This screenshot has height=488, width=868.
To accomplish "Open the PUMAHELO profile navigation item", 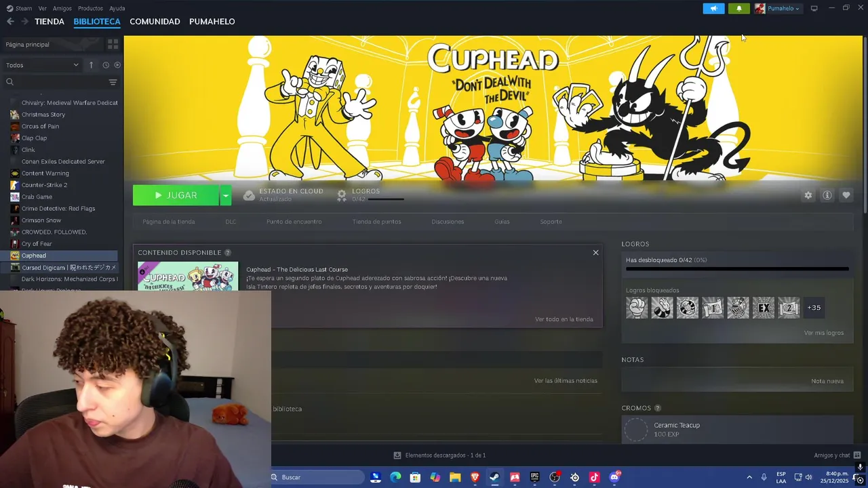I will [x=212, y=22].
